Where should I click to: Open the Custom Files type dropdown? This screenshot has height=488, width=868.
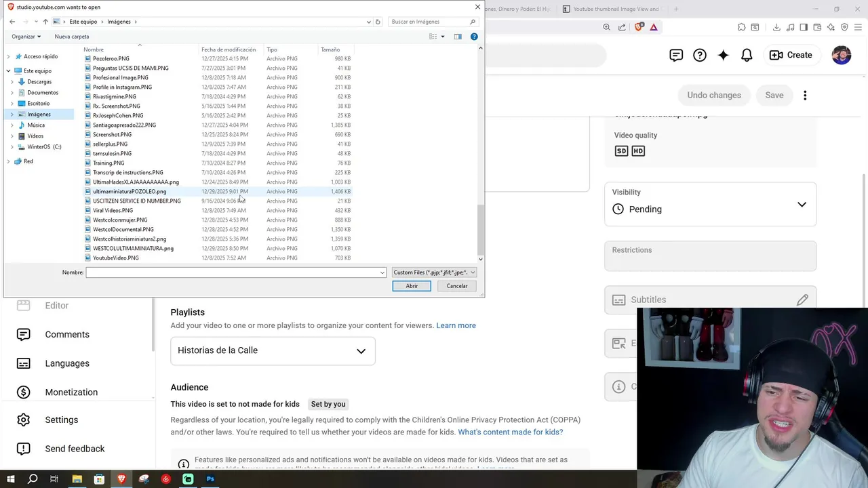pos(434,272)
